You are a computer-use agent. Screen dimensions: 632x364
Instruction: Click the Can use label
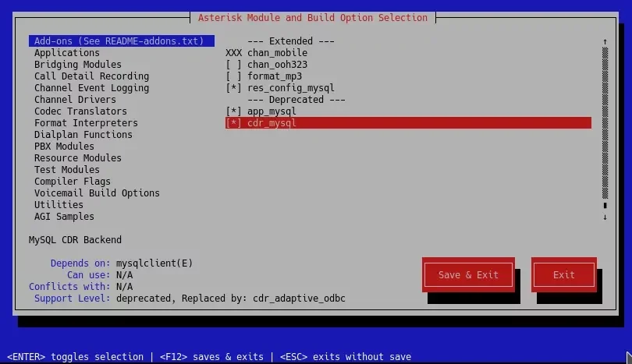[x=89, y=274]
